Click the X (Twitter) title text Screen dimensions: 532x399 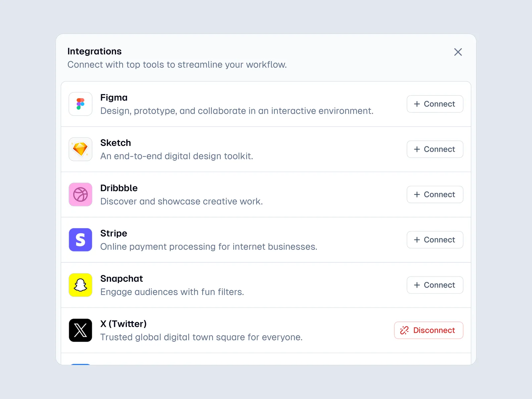tap(123, 324)
